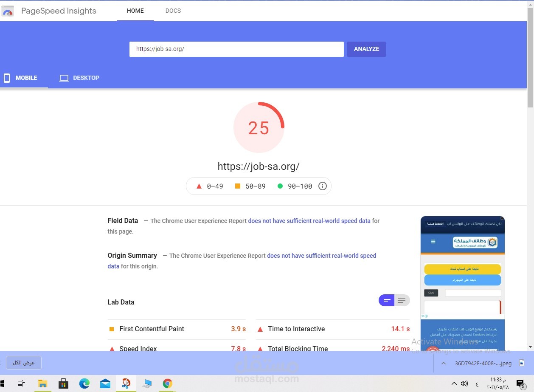534x392 pixels.
Task: Open the notification center icon
Action: (x=520, y=384)
